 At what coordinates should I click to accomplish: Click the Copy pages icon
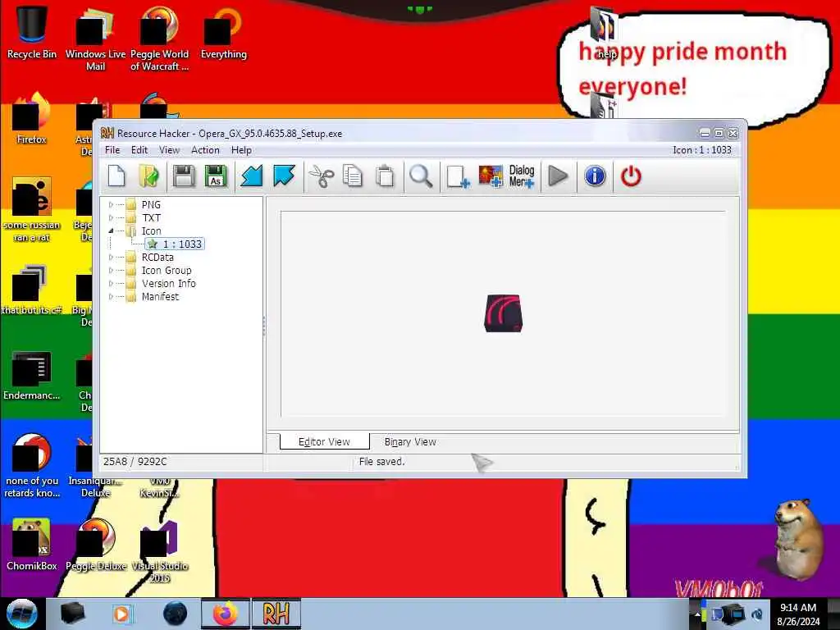[x=353, y=176]
